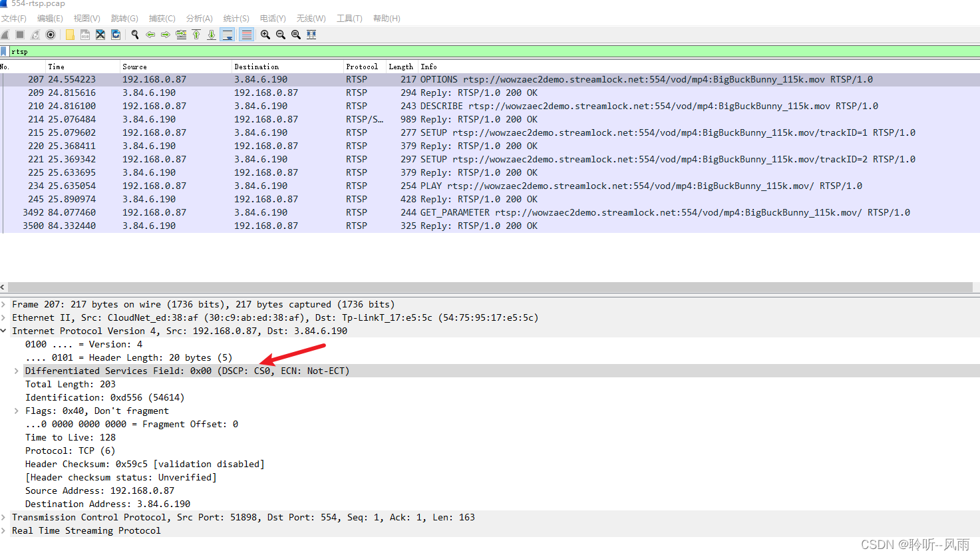Open the 统计(S) menu

[x=236, y=19]
